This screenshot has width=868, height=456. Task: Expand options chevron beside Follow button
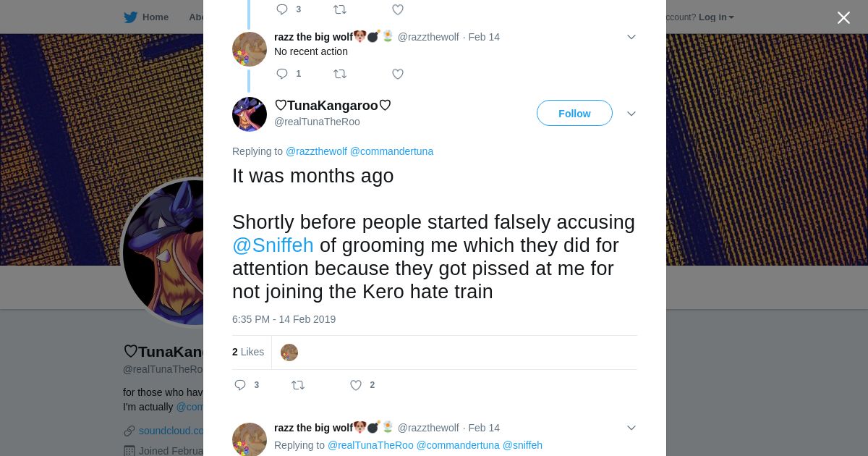(x=631, y=114)
